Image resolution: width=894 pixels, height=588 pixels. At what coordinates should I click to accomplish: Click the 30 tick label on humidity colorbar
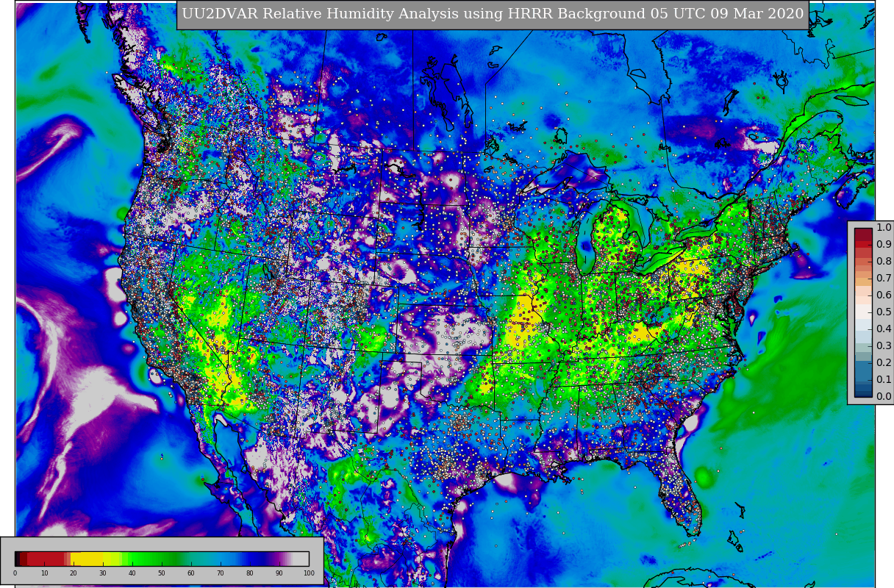[x=103, y=573]
